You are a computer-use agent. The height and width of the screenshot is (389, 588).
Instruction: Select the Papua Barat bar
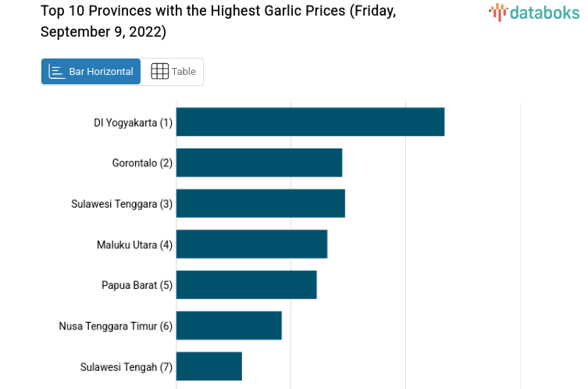[246, 284]
